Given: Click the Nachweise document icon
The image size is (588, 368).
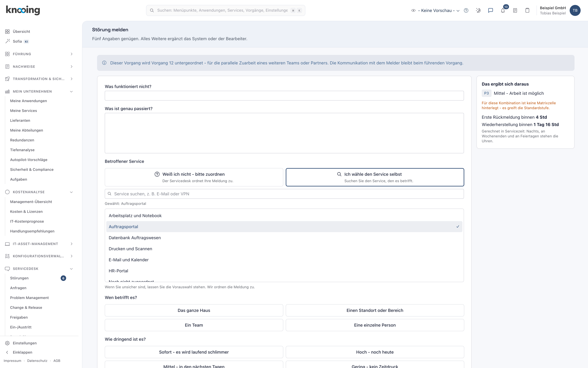Looking at the screenshot, I should pos(7,66).
